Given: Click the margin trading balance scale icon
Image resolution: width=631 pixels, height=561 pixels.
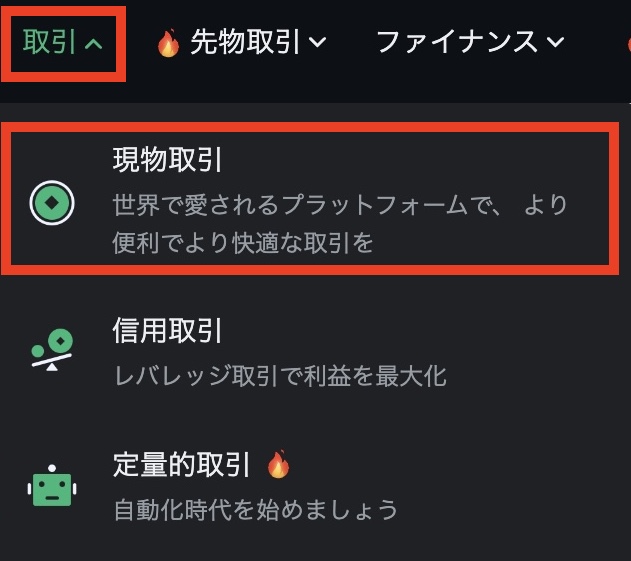Looking at the screenshot, I should 52,350.
